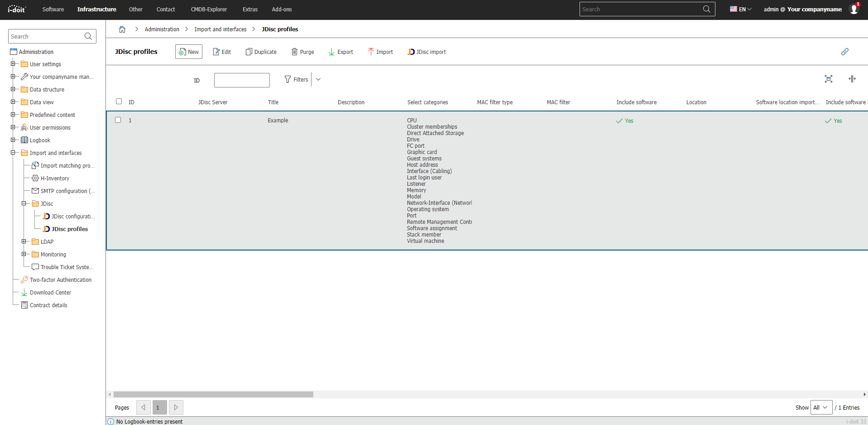The image size is (868, 425).
Task: Click Edit in the toolbar
Action: pyautogui.click(x=222, y=52)
